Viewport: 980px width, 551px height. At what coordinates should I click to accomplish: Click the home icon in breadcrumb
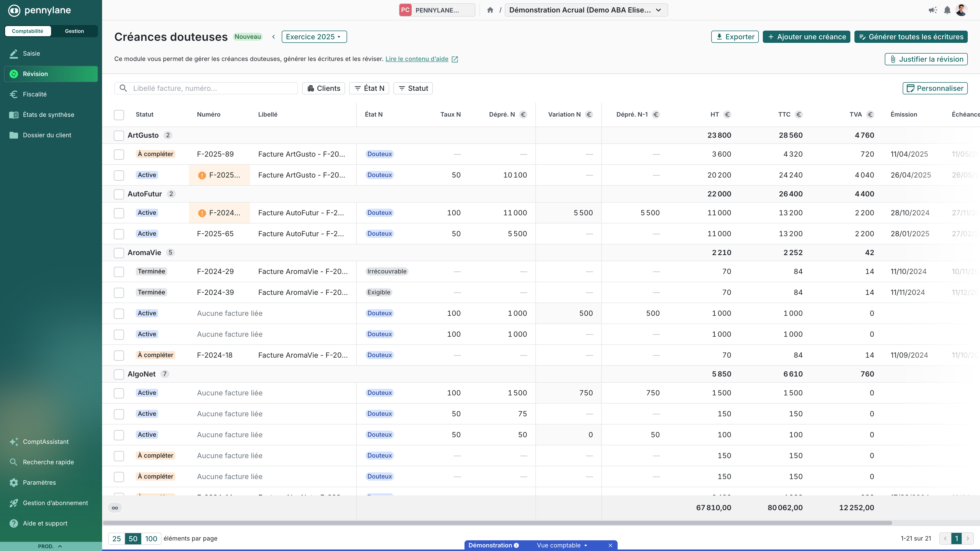coord(490,10)
